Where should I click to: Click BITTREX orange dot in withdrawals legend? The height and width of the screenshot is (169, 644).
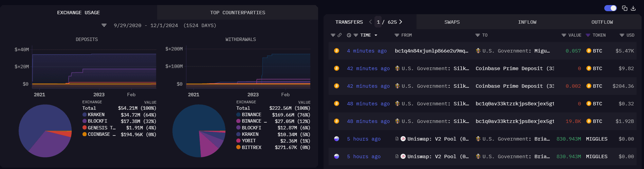(239, 147)
